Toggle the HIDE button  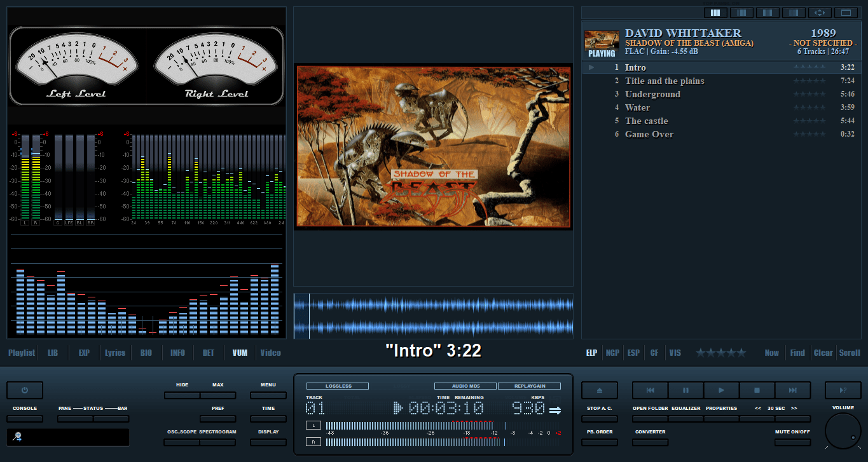tap(182, 395)
